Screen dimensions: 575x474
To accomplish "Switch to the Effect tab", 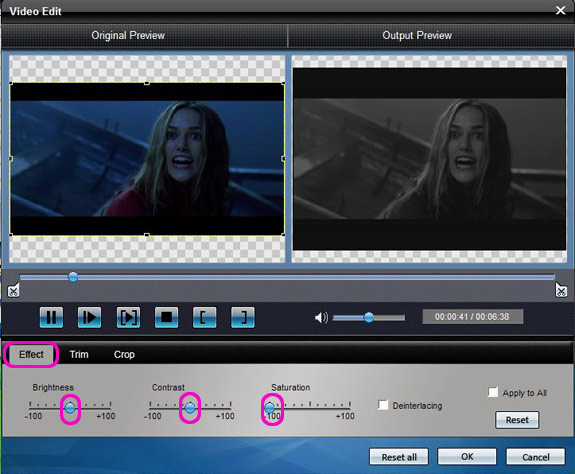I will [31, 354].
